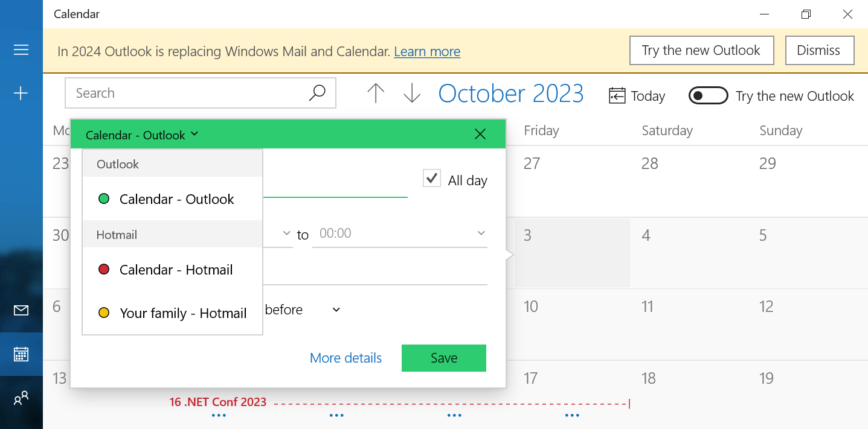
Task: Pick the green Calendar - Outlook color dot
Action: [104, 199]
